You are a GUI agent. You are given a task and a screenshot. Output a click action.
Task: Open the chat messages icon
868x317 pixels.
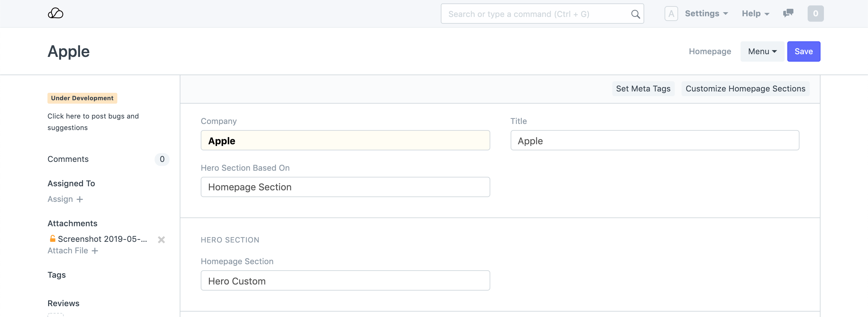pyautogui.click(x=788, y=14)
